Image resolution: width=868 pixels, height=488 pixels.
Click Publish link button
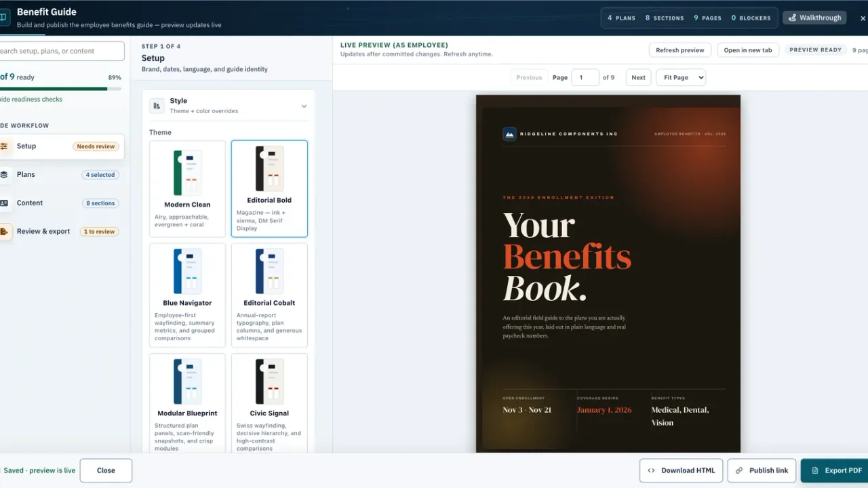(x=762, y=470)
